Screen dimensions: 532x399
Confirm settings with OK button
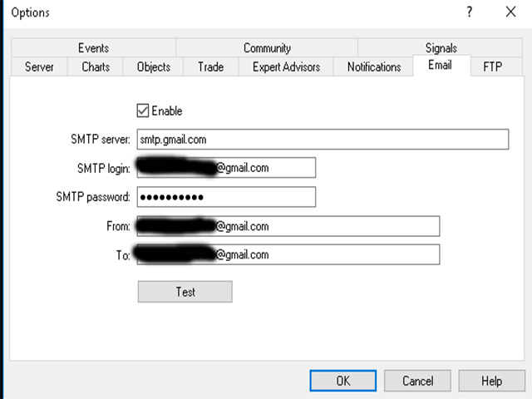coord(342,382)
